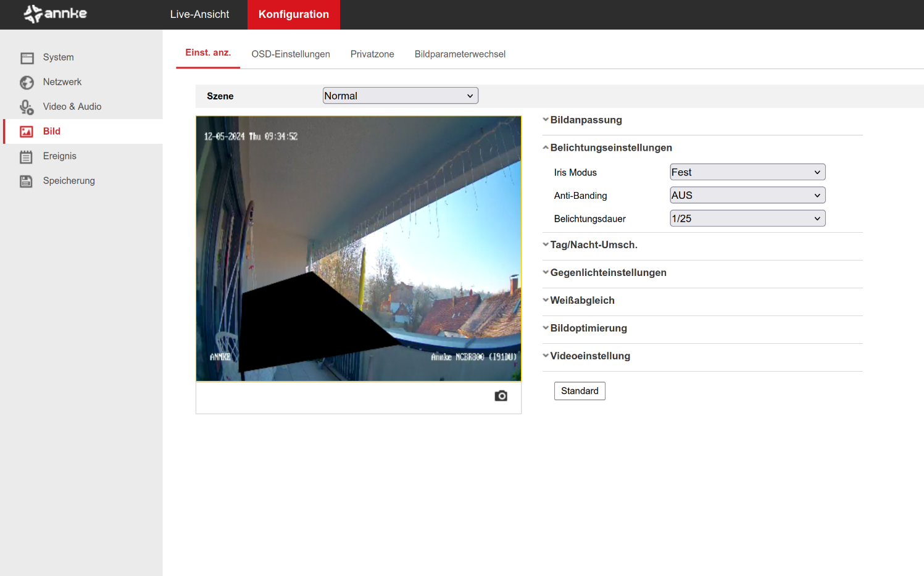The image size is (924, 576).
Task: Expand the Weißabgleich section
Action: pos(578,300)
